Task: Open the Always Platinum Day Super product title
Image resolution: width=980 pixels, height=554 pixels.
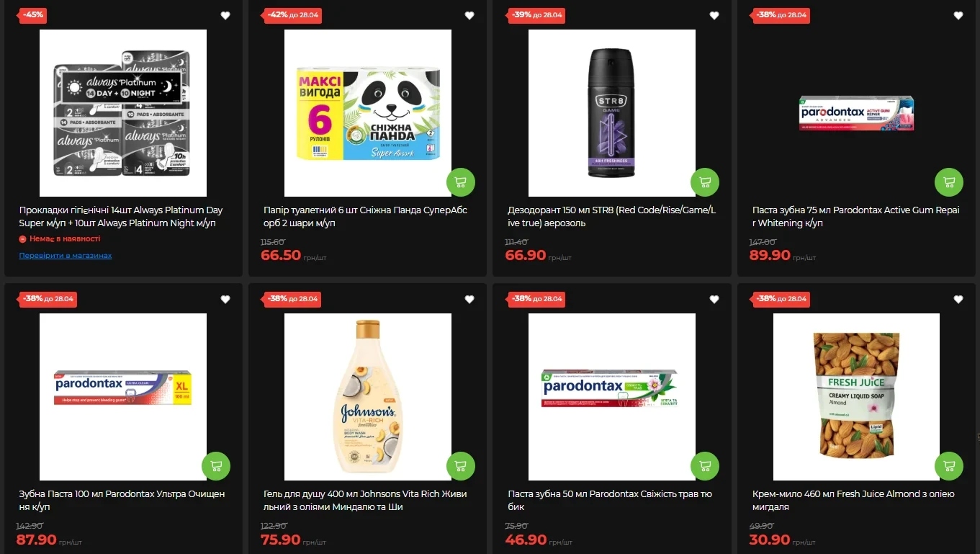Action: coord(121,217)
